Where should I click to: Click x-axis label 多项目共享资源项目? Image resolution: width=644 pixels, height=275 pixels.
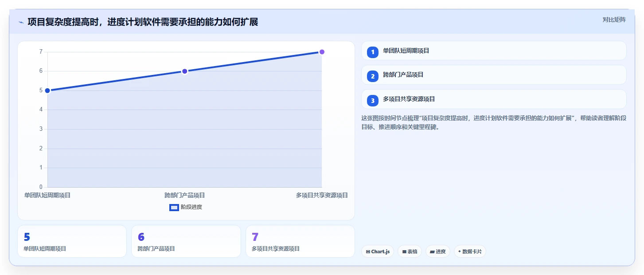click(x=322, y=195)
